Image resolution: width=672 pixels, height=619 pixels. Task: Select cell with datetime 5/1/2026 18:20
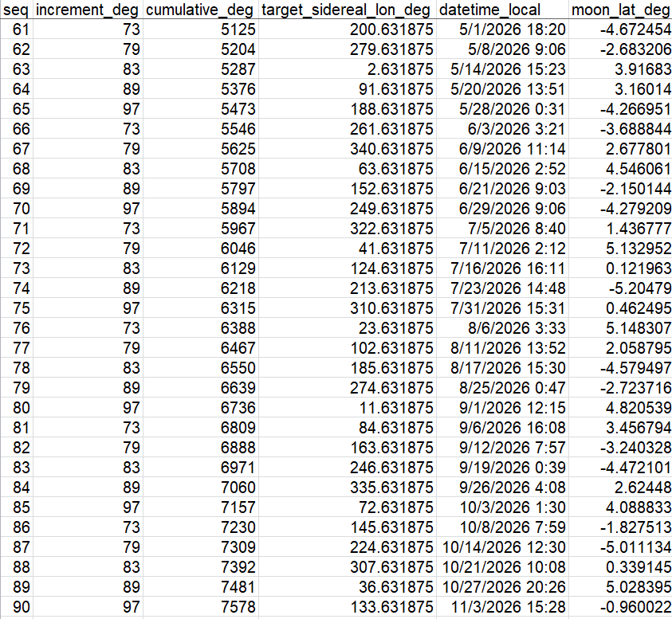(502, 29)
